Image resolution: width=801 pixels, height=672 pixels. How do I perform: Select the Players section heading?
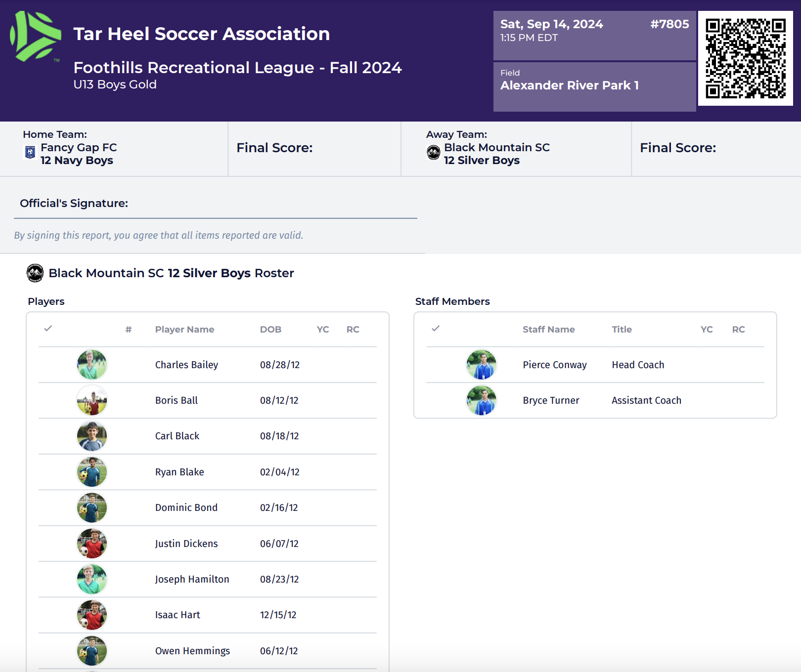[46, 301]
